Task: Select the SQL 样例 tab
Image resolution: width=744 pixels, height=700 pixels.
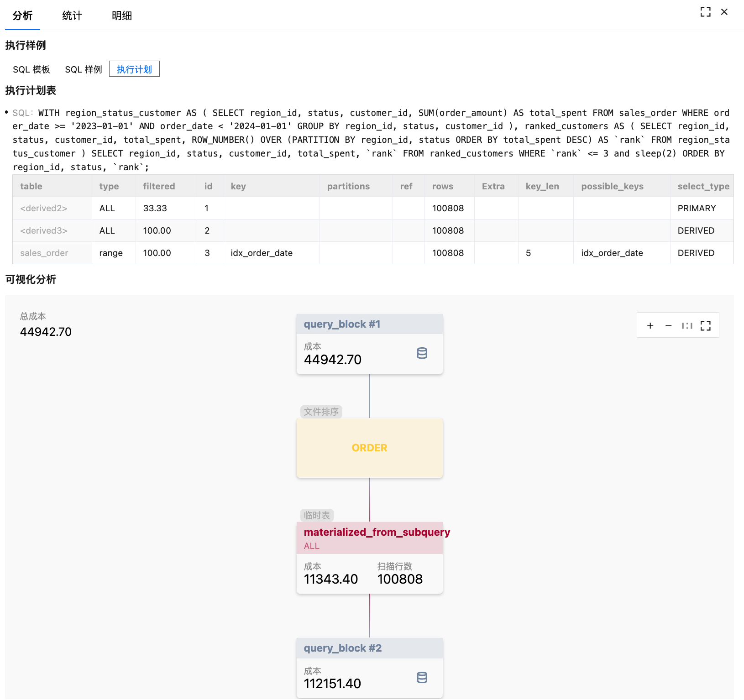Action: [x=84, y=69]
